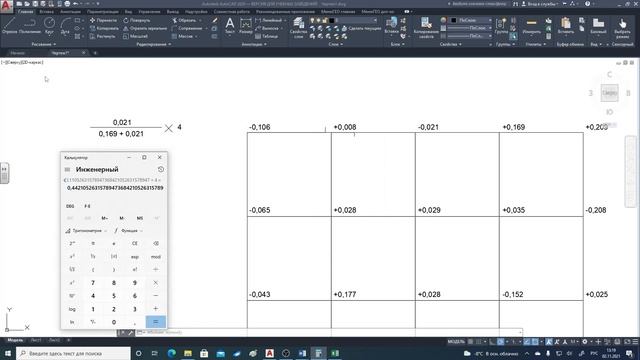
Task: Open calculator Function dropdown
Action: click(129, 231)
